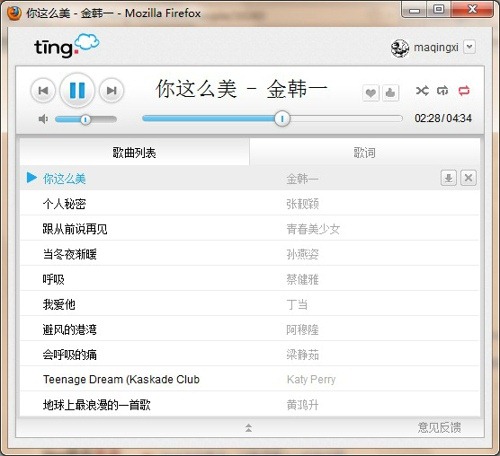Click the blue playing arrow beside 你这么美
This screenshot has width=500, height=456.
[32, 178]
